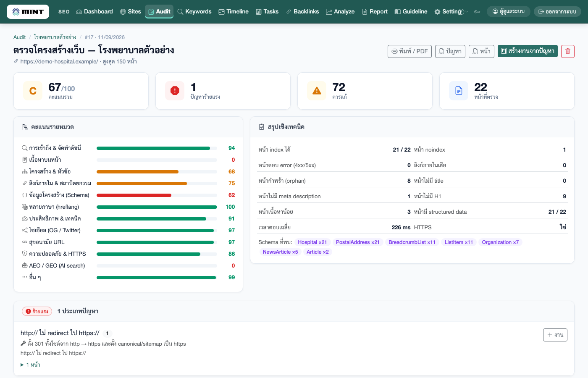Select the Audit tab

pos(159,12)
